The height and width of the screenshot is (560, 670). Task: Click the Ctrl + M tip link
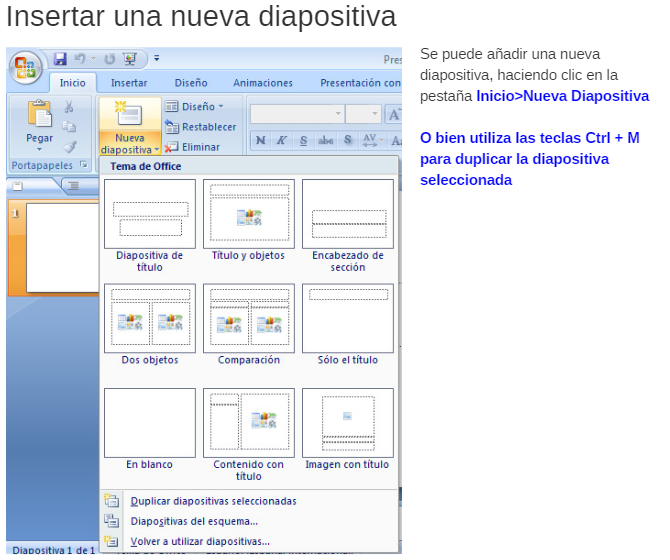pyautogui.click(x=530, y=158)
